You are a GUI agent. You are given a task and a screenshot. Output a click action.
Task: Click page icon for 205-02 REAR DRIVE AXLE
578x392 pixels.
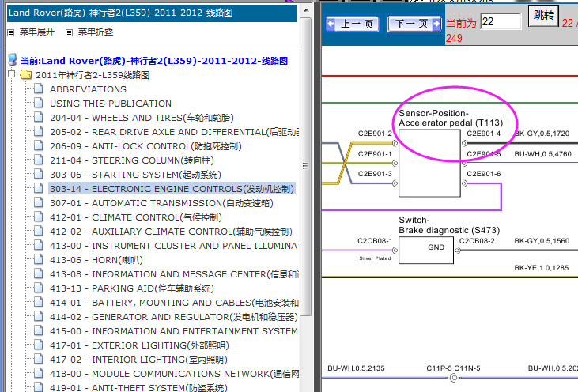pos(38,131)
